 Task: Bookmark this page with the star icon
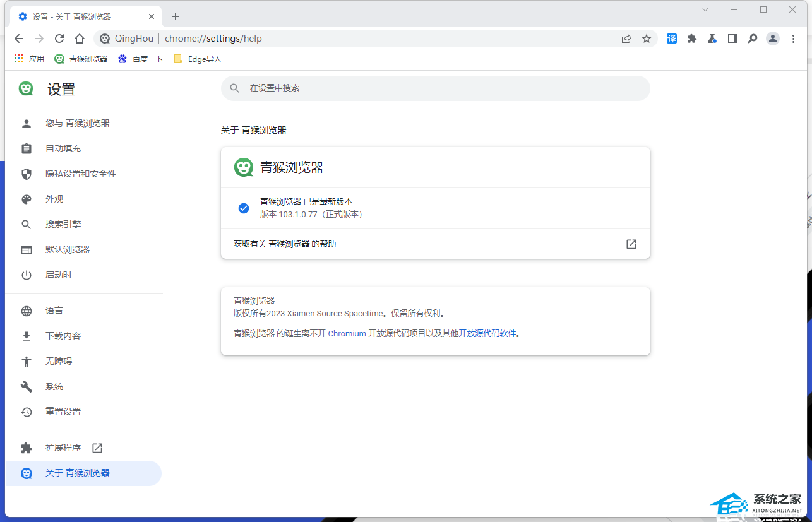647,39
